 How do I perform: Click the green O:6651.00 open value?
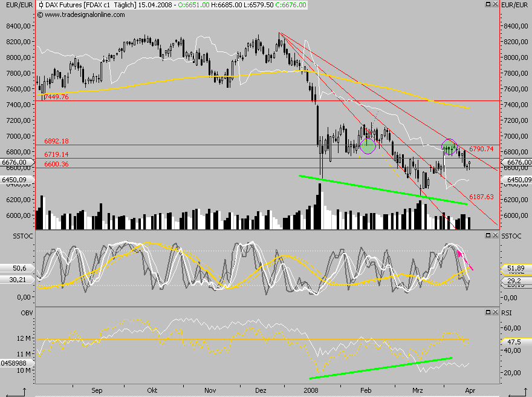(x=193, y=5)
